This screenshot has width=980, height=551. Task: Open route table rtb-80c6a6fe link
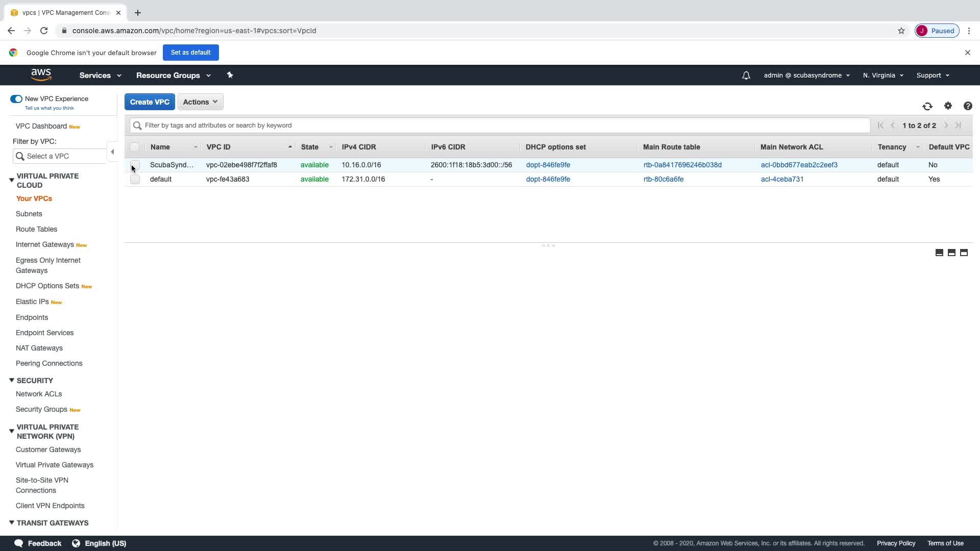[x=663, y=179]
